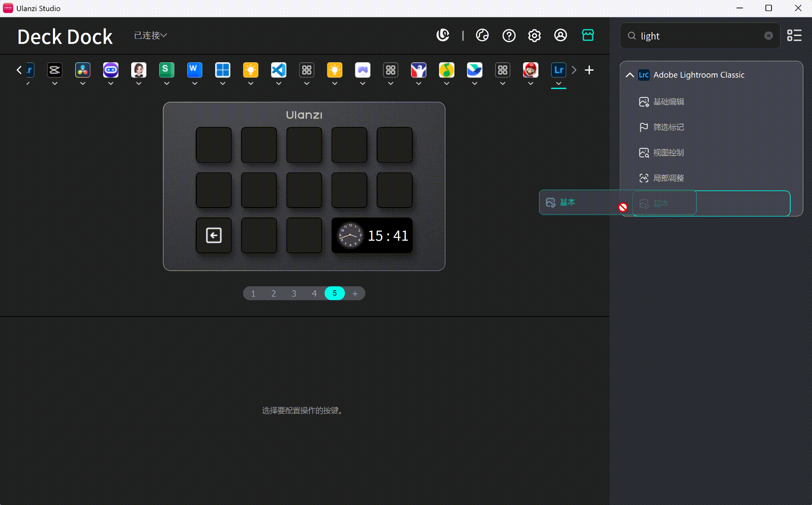Viewport: 812px width, 505px height.
Task: Add a new page with the + button
Action: pos(355,293)
